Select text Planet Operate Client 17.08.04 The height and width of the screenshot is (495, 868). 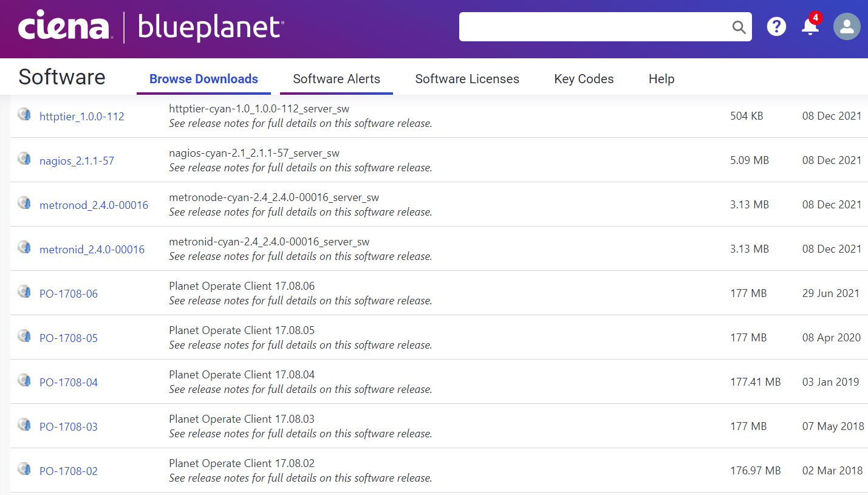[242, 375]
